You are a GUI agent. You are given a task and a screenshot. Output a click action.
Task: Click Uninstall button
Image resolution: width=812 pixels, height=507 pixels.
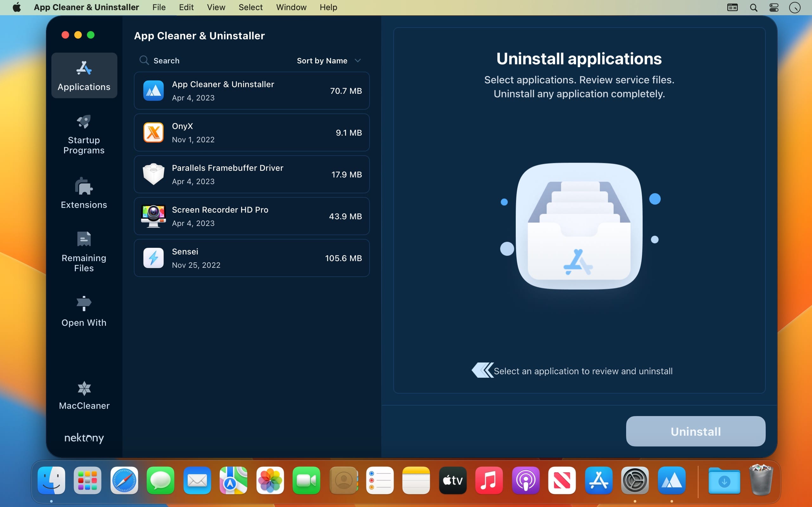click(696, 431)
